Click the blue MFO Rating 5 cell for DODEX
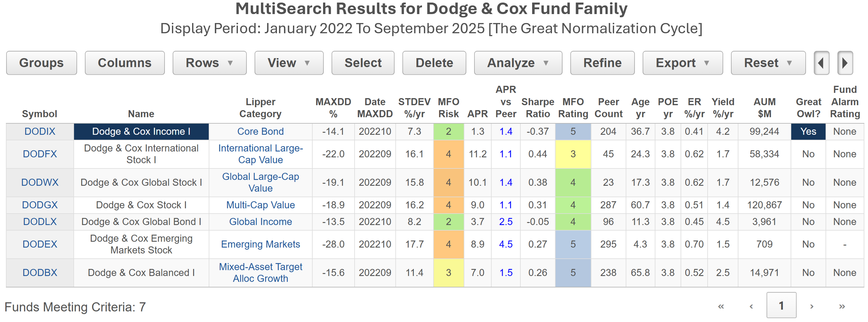 coord(572,244)
